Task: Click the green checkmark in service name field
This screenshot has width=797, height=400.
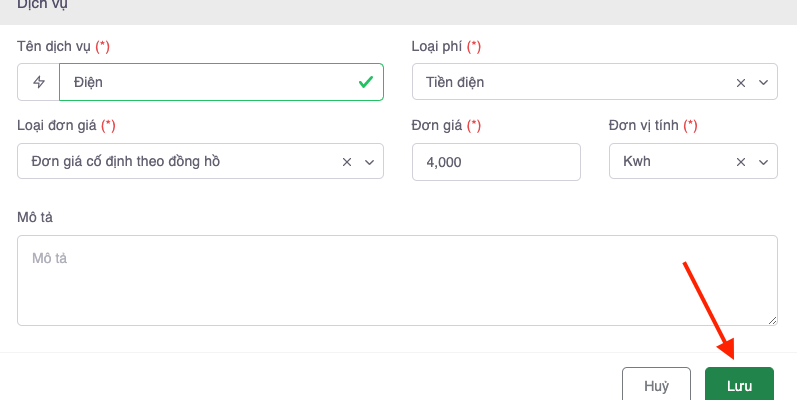Action: tap(366, 82)
